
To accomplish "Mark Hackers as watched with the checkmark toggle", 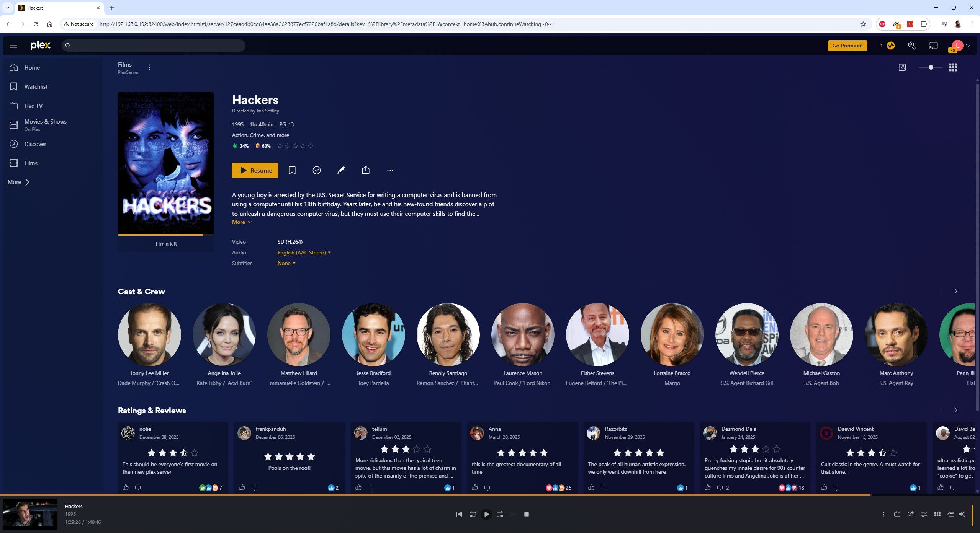I will pyautogui.click(x=316, y=170).
